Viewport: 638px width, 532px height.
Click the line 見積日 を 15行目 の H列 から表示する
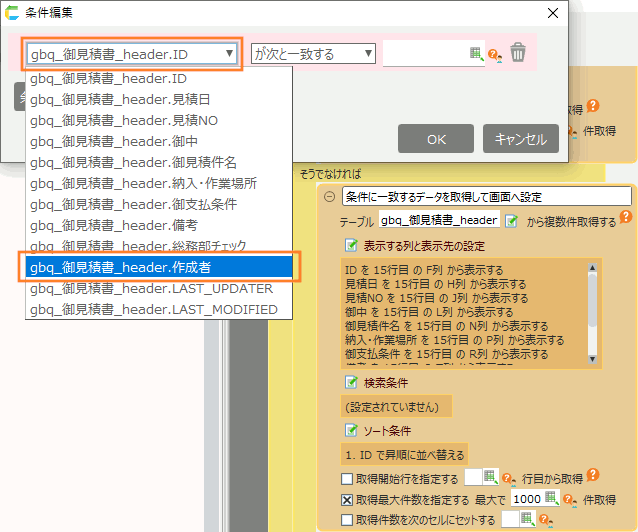[x=435, y=284]
